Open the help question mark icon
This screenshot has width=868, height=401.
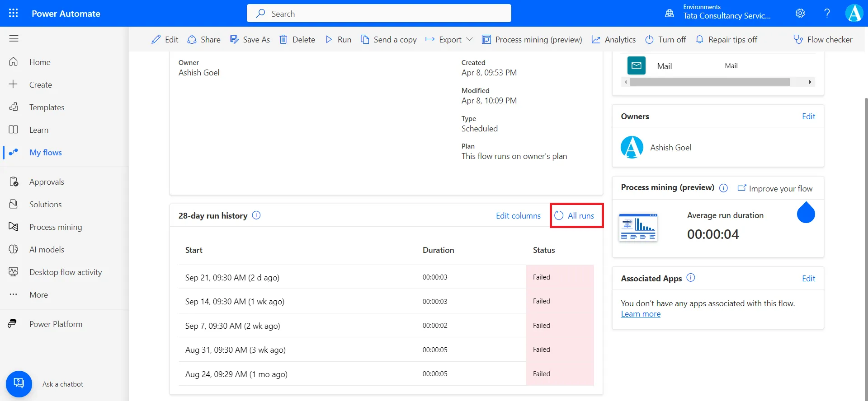pyautogui.click(x=827, y=13)
